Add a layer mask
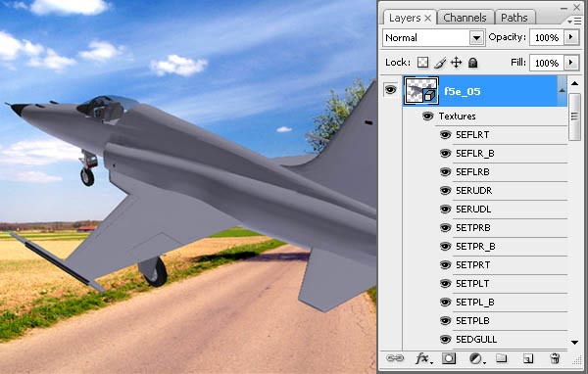The height and width of the screenshot is (374, 588). (449, 358)
